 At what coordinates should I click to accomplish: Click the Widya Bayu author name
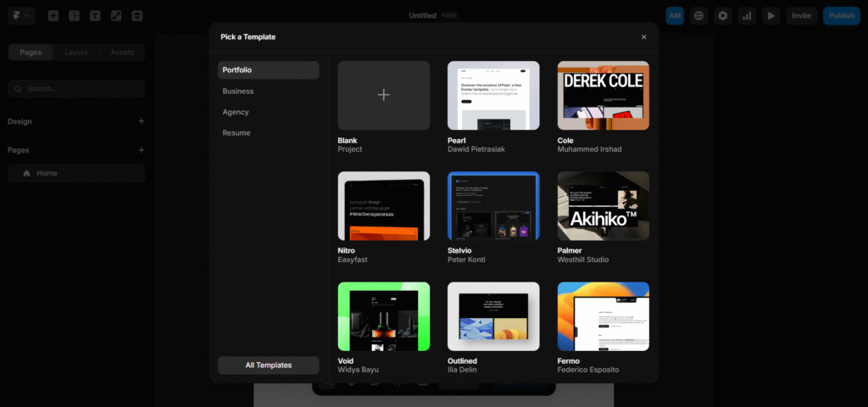(359, 370)
